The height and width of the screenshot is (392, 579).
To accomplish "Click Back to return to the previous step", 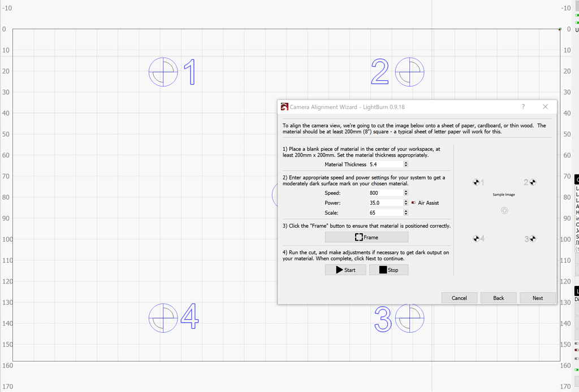I will pyautogui.click(x=498, y=298).
